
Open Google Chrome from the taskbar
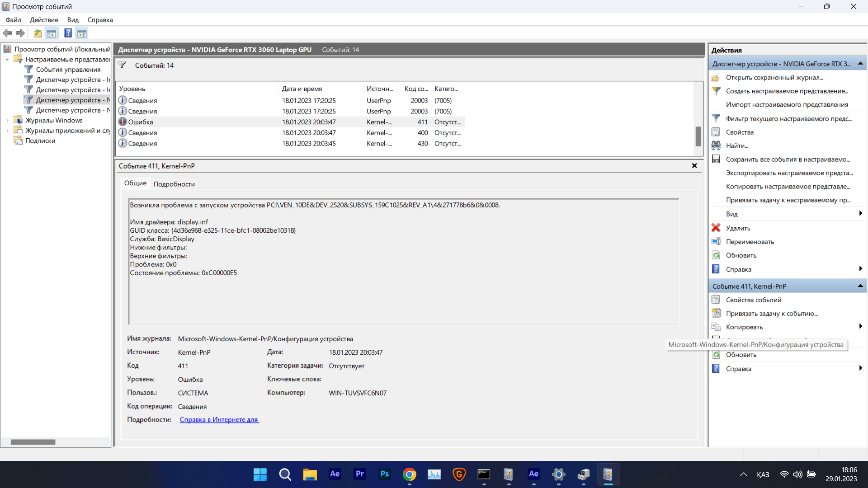click(x=410, y=474)
